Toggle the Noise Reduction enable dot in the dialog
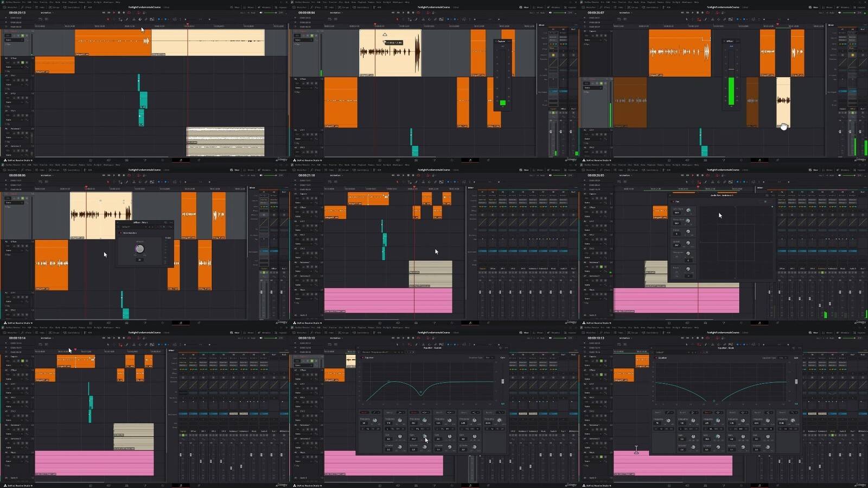 point(120,233)
